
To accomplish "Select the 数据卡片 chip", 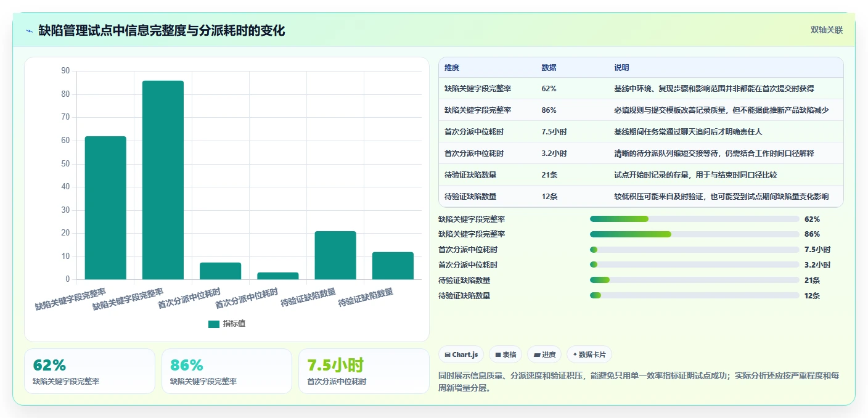I will pyautogui.click(x=589, y=354).
